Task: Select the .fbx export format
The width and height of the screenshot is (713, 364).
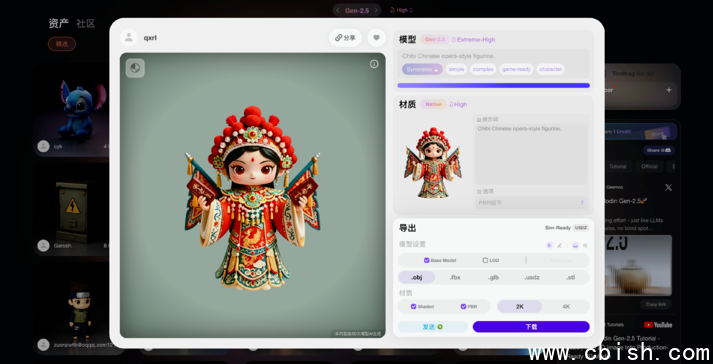Action: coord(455,277)
